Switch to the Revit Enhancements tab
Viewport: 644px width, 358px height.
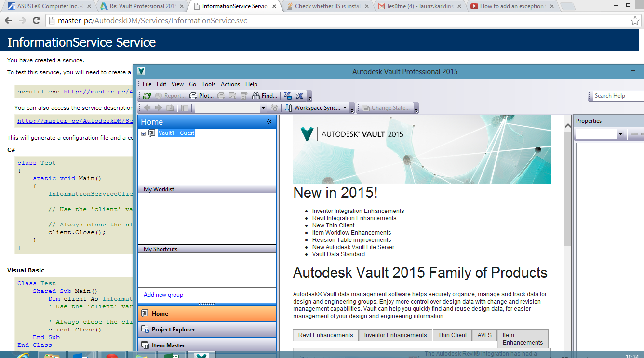[326, 335]
